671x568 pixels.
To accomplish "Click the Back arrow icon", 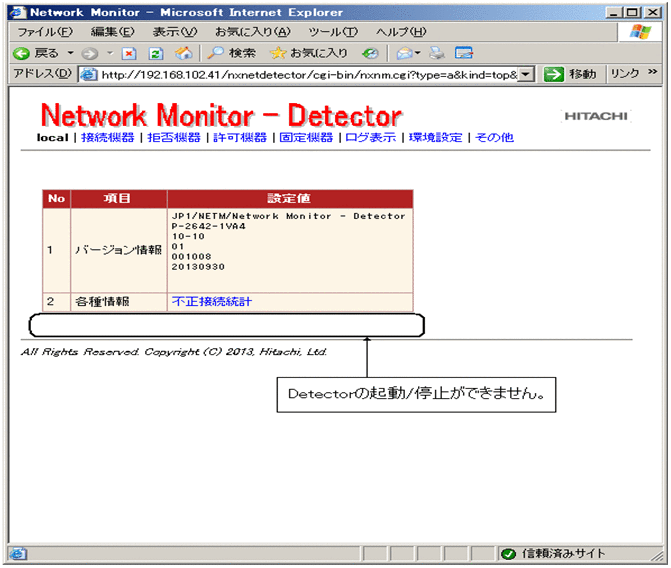I will click(21, 54).
